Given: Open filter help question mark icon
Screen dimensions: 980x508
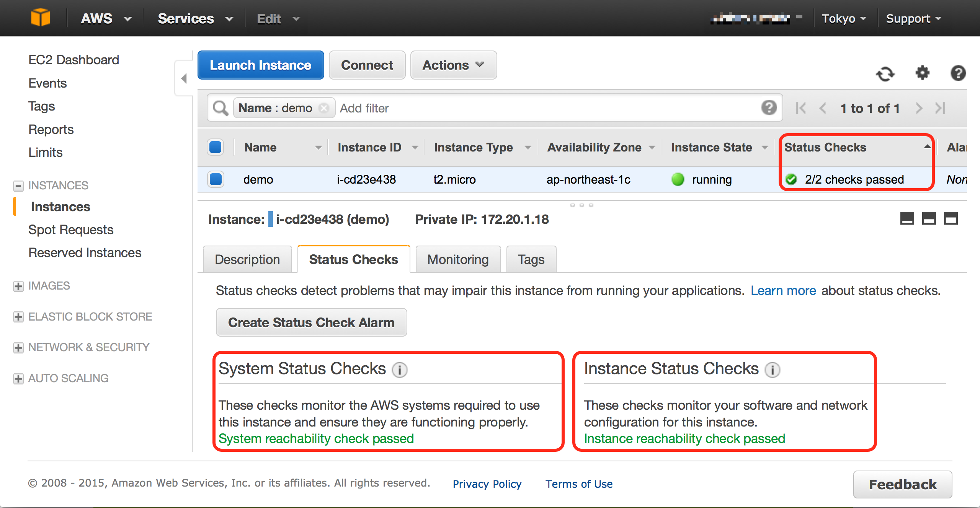Looking at the screenshot, I should click(769, 108).
